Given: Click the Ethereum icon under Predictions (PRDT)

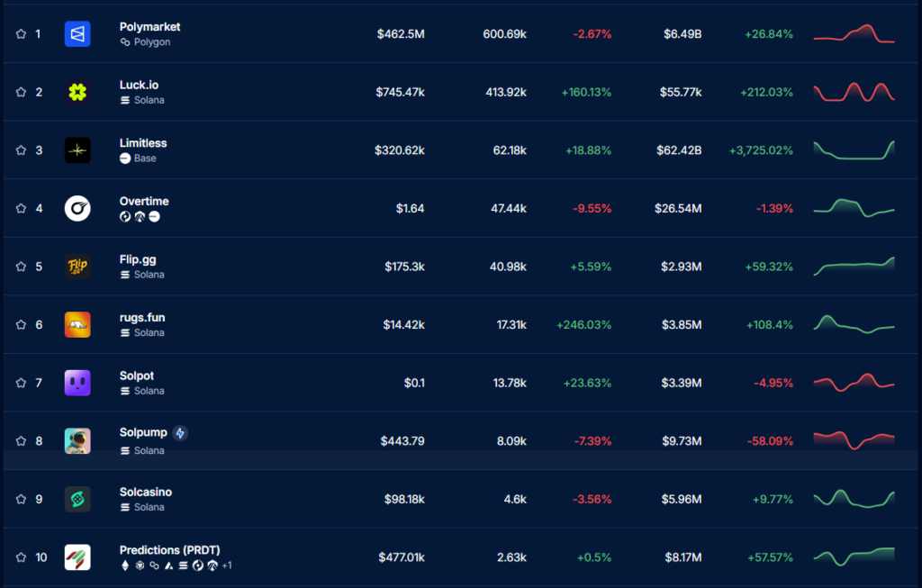Looking at the screenshot, I should click(124, 565).
